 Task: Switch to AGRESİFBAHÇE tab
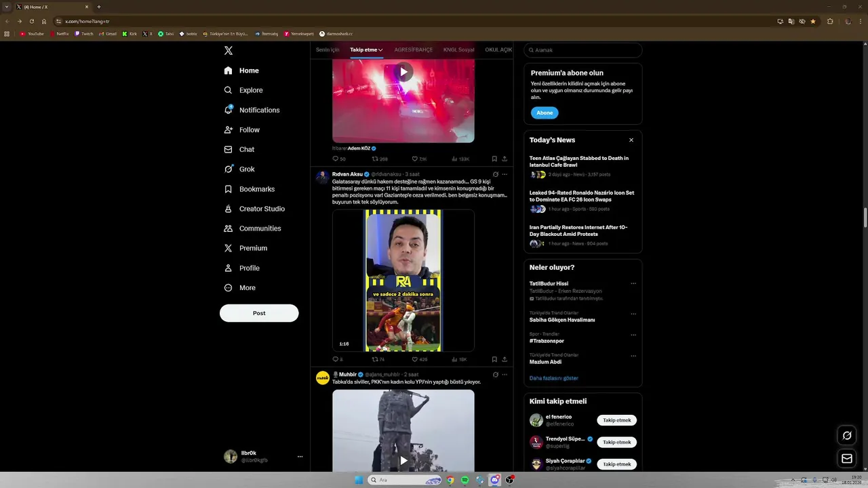click(414, 49)
